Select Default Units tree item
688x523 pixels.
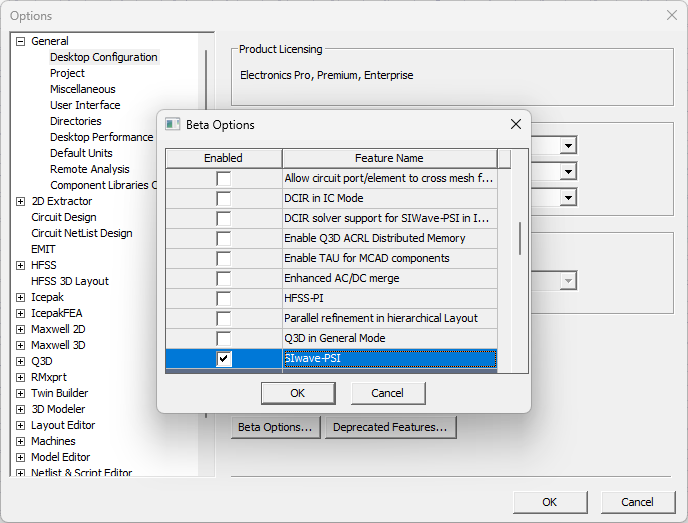point(81,153)
